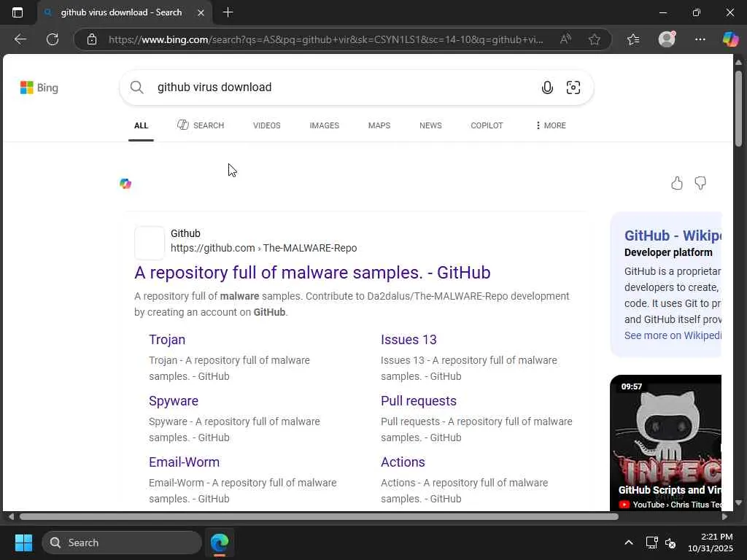Open the taskbar clock and date
747x560 pixels.
point(711,542)
